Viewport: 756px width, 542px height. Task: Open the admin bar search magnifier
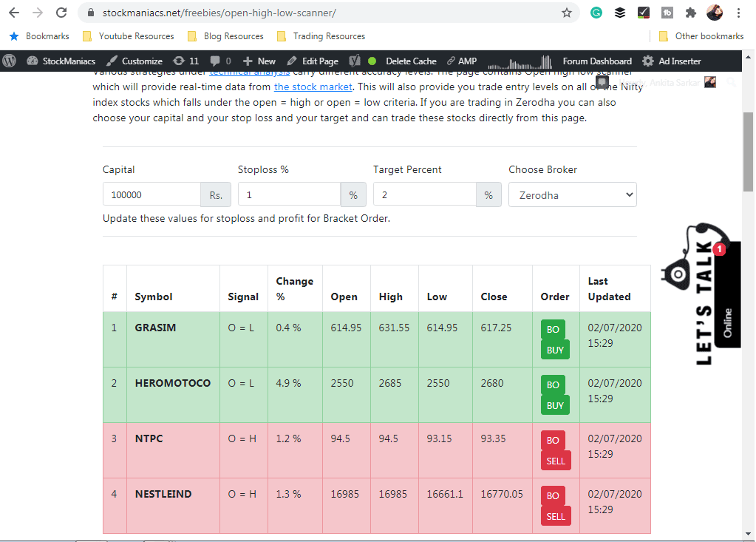click(732, 83)
